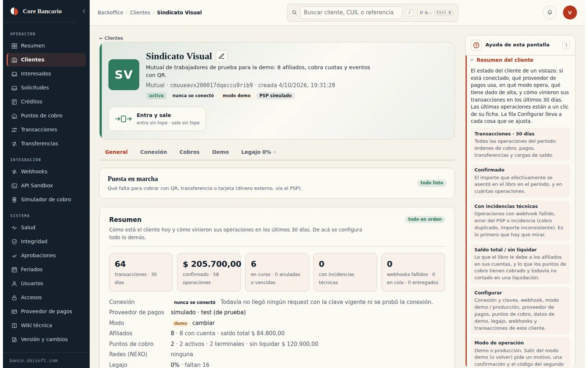The width and height of the screenshot is (588, 368).
Task: Go back via the ← Clientes link
Action: [111, 38]
